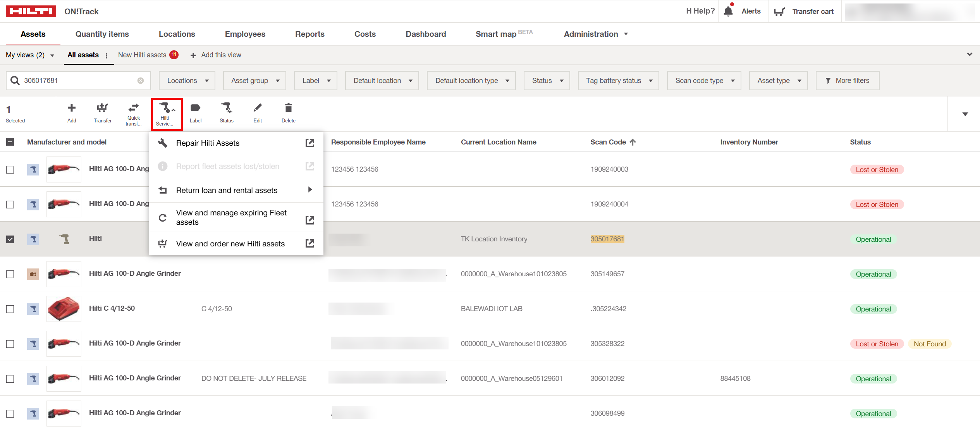The width and height of the screenshot is (980, 430).
Task: Open the Transfer cart icon
Action: pos(779,12)
